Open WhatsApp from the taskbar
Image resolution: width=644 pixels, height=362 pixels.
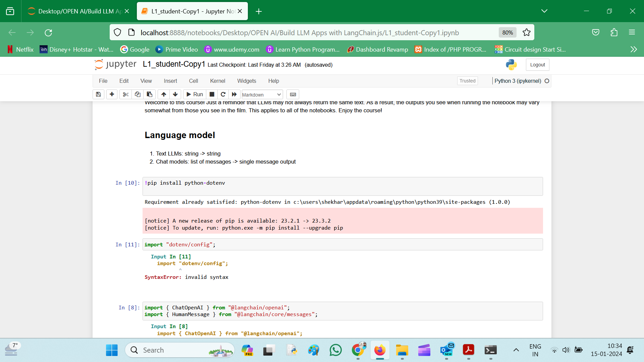pos(335,350)
